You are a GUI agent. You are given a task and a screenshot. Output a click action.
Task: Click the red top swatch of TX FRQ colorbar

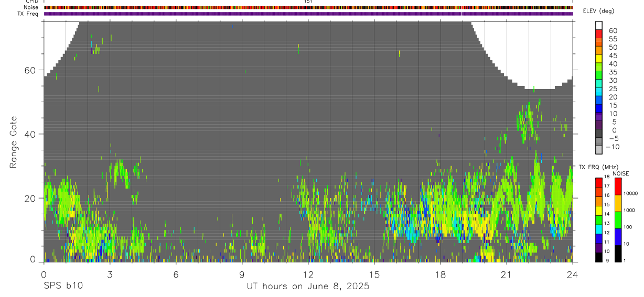598,182
